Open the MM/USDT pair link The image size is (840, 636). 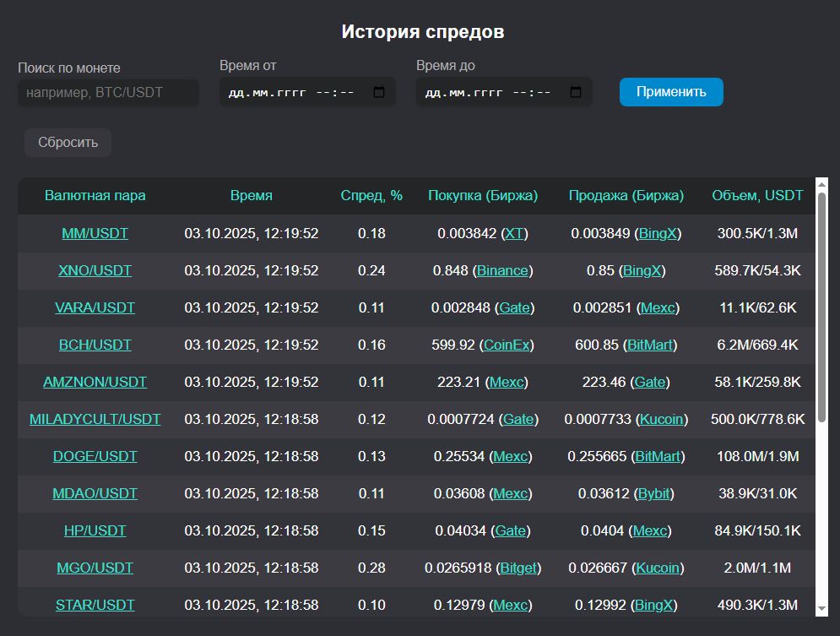[x=95, y=233]
